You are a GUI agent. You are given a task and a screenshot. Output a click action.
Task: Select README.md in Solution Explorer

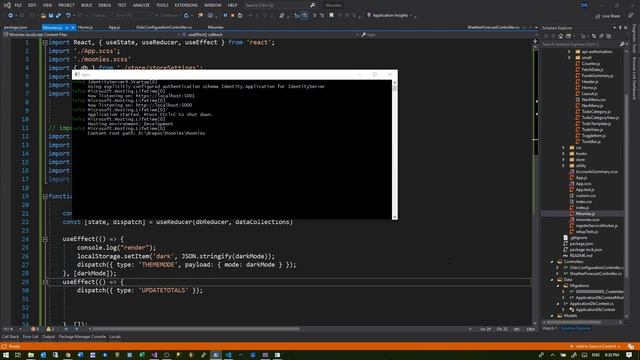pos(581,256)
